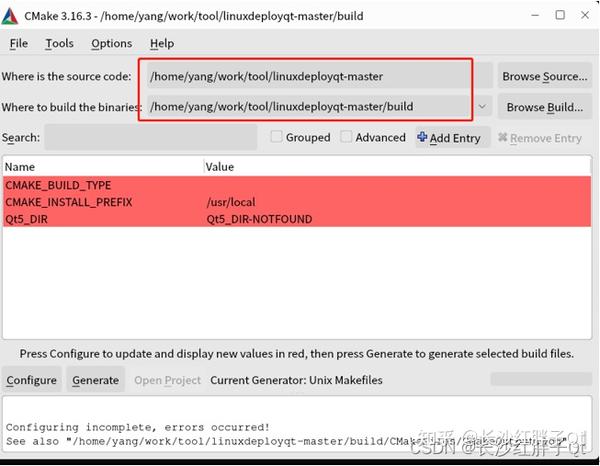Minimize the CMake window
This screenshot has height=466, width=600.
point(535,15)
